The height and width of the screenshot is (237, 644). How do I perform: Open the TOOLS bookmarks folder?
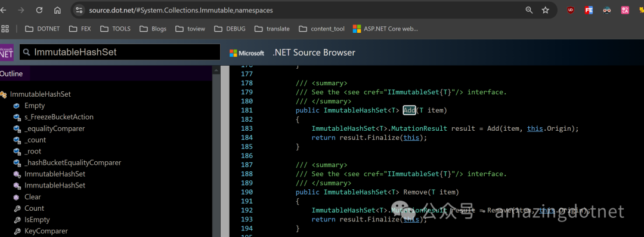[x=116, y=29]
